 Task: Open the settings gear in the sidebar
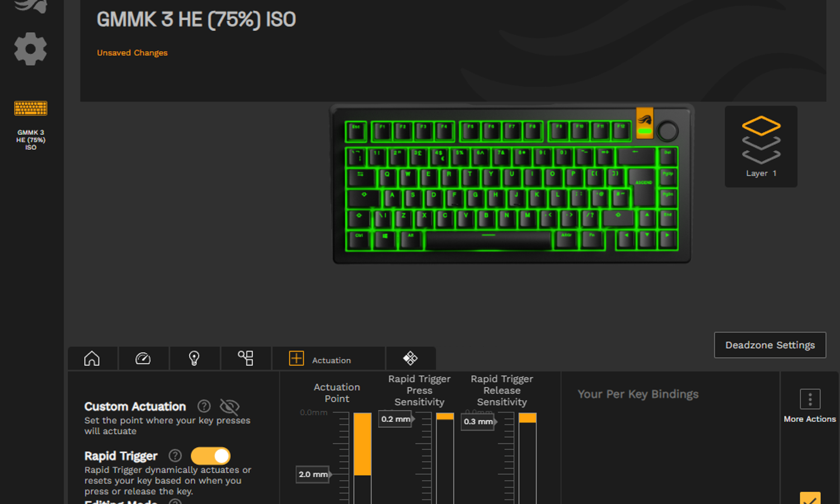pyautogui.click(x=30, y=49)
